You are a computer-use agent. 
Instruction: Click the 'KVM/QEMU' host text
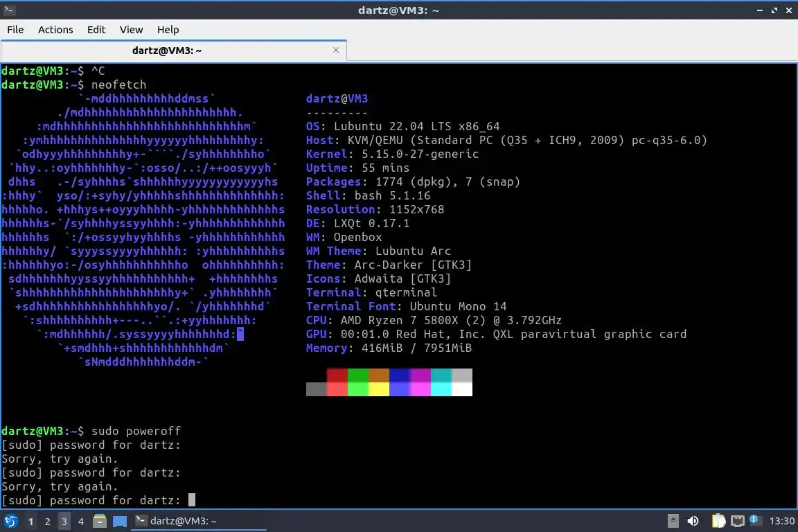click(x=375, y=141)
